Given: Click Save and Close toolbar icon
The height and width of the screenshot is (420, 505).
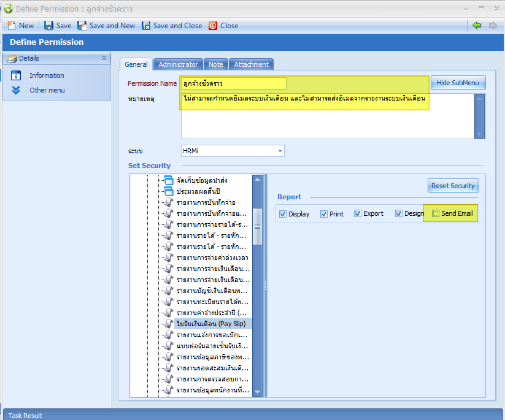Looking at the screenshot, I should [x=146, y=26].
